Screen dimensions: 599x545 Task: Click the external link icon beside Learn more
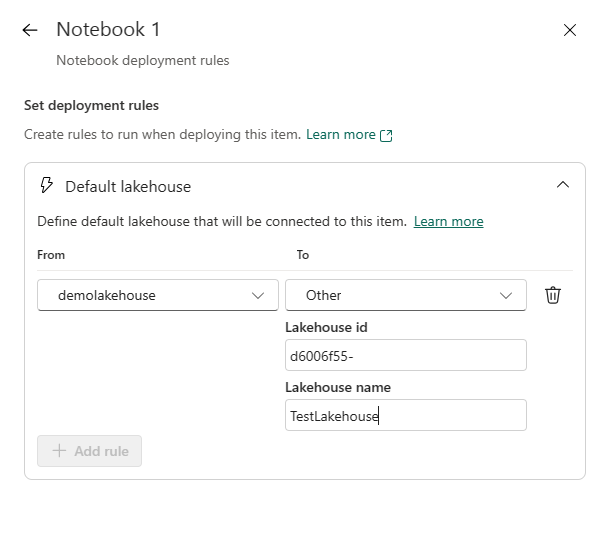point(386,136)
